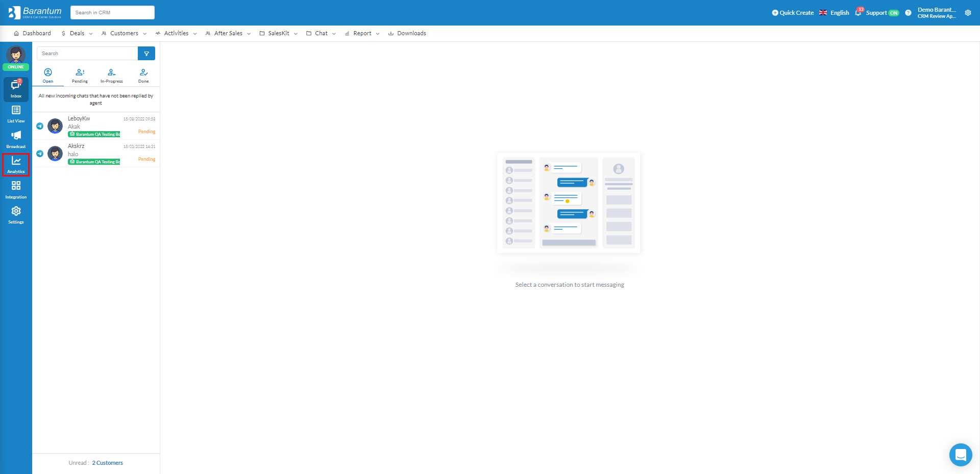Click the Pending status of LeboyKw

pos(146,132)
